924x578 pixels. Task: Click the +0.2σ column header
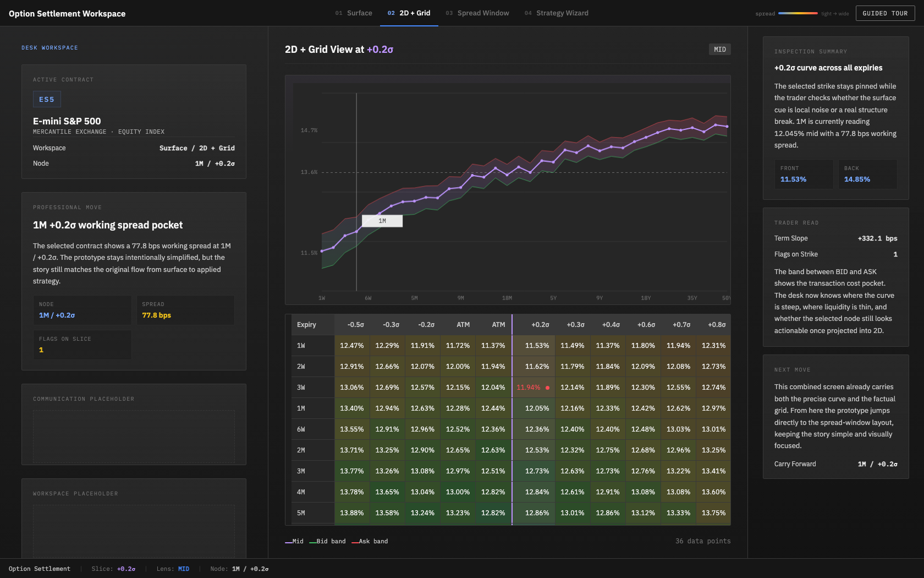tap(533, 325)
